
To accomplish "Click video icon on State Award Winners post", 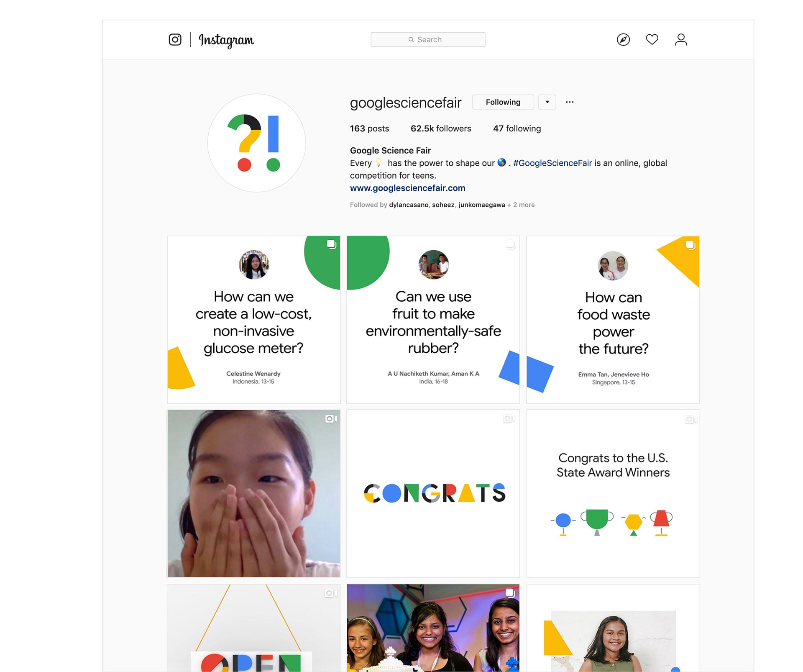I will click(x=690, y=419).
